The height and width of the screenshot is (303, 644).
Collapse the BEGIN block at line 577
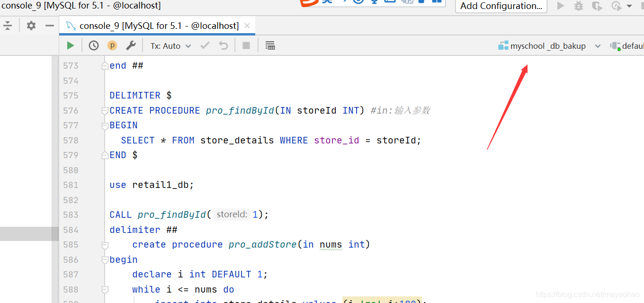pos(105,125)
